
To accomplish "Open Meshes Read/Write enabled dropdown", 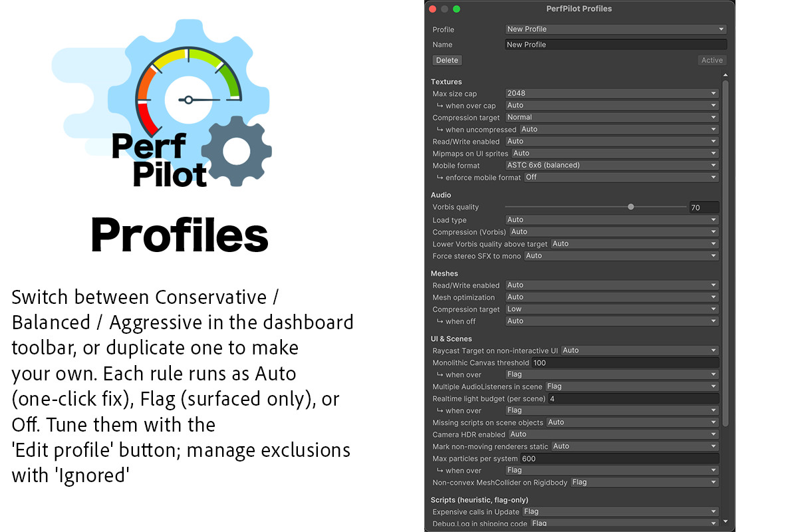I will [x=612, y=285].
